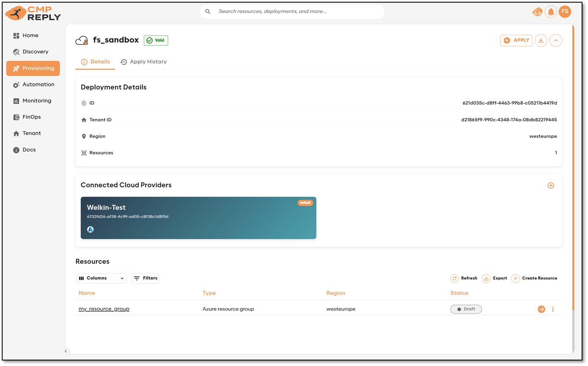Export the resources table
This screenshot has height=366, width=588.
coord(495,278)
